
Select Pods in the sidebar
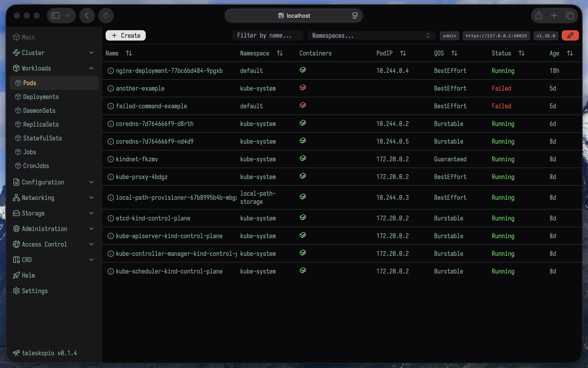click(54, 83)
